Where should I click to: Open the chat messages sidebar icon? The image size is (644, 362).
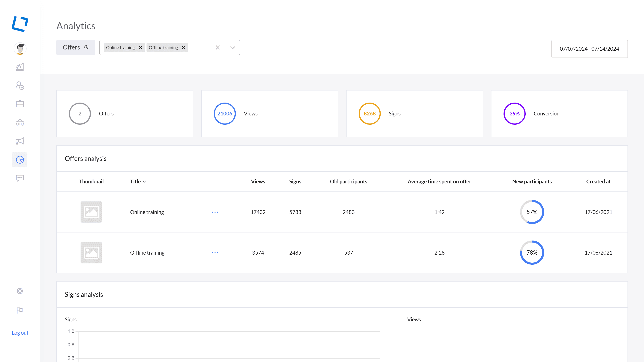[x=20, y=178]
